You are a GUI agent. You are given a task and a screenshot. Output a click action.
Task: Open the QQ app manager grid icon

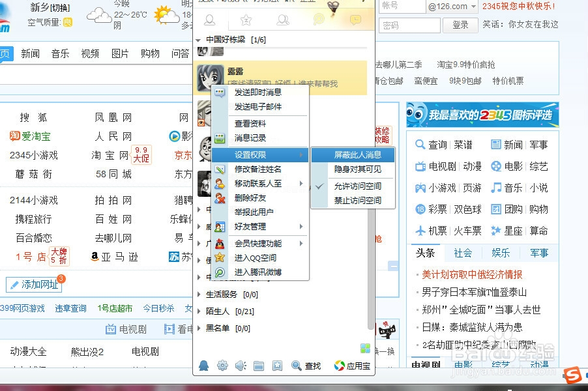[365, 348]
